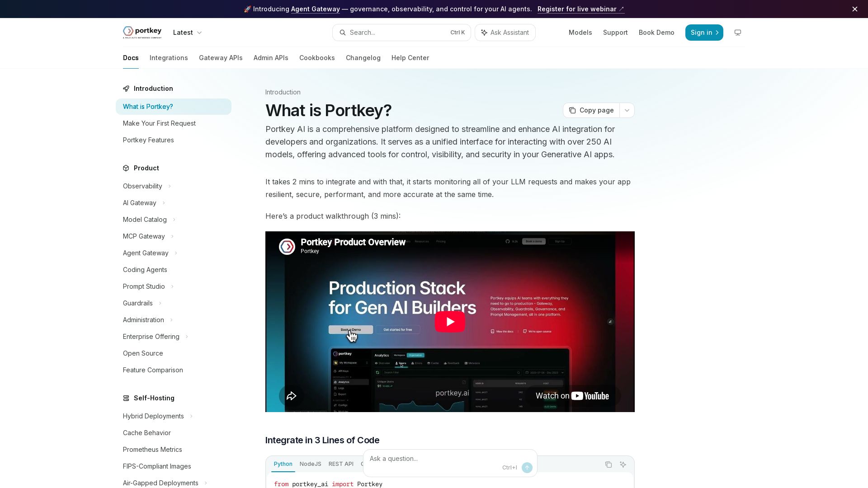Select the Docs tab
868x488 pixels.
click(x=131, y=58)
